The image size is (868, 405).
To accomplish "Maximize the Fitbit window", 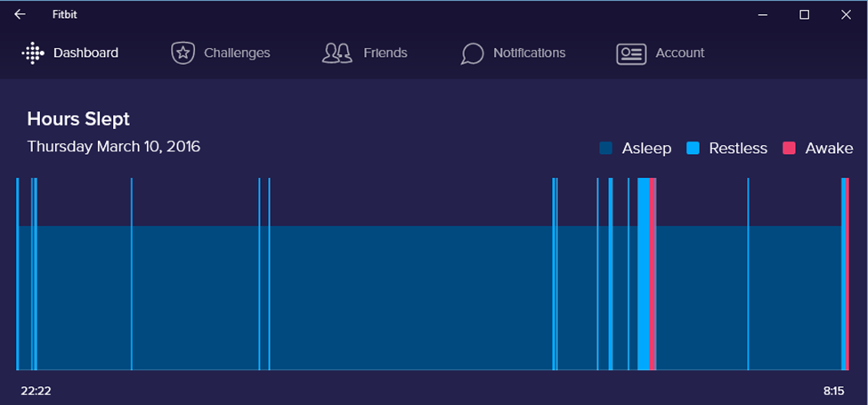I will point(804,14).
